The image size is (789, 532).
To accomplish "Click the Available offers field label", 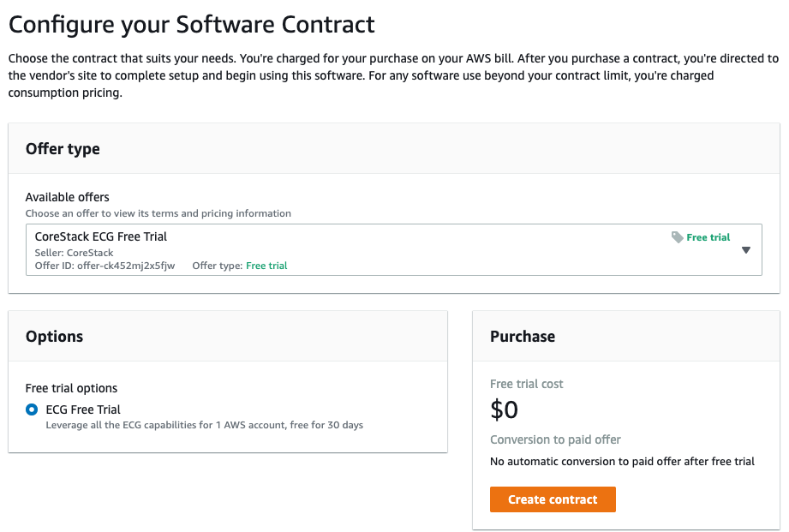I will click(x=68, y=197).
